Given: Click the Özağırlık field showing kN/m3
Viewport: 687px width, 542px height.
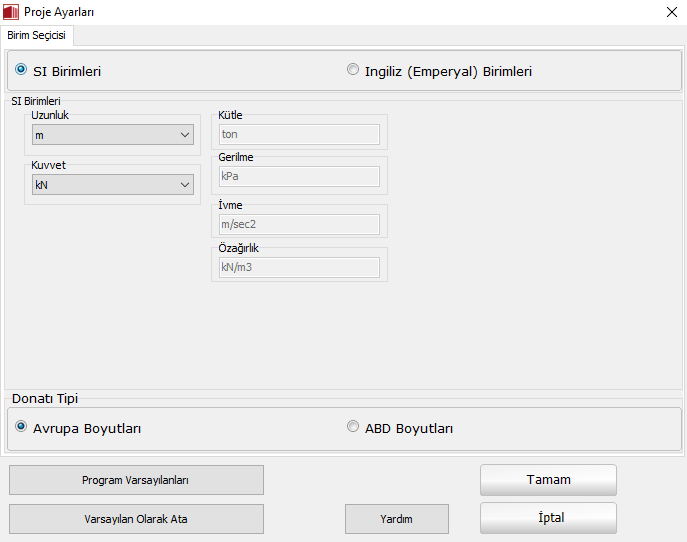Looking at the screenshot, I should pos(299,267).
